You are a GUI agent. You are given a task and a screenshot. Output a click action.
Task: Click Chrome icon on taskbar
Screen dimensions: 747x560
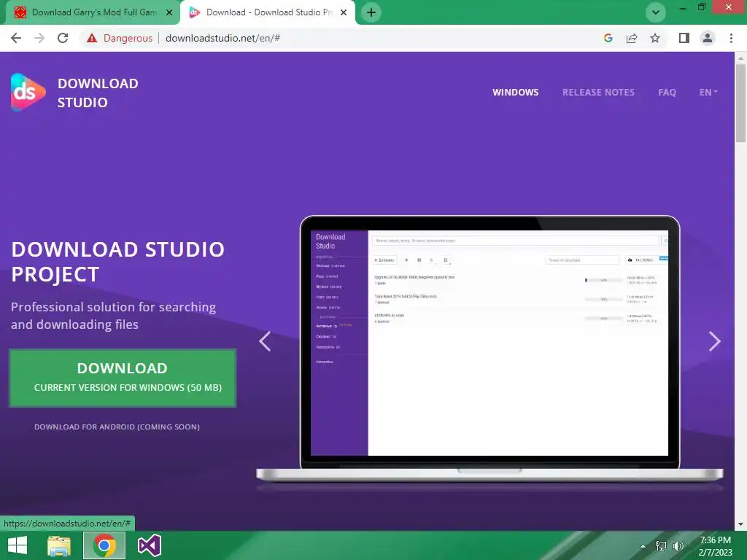point(104,545)
